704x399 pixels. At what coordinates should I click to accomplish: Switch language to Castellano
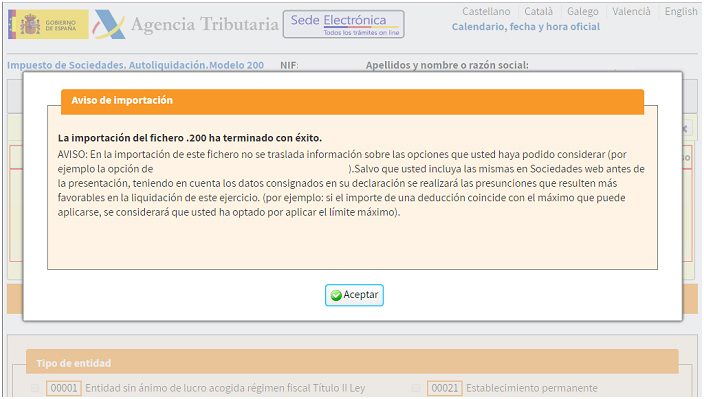(x=486, y=11)
